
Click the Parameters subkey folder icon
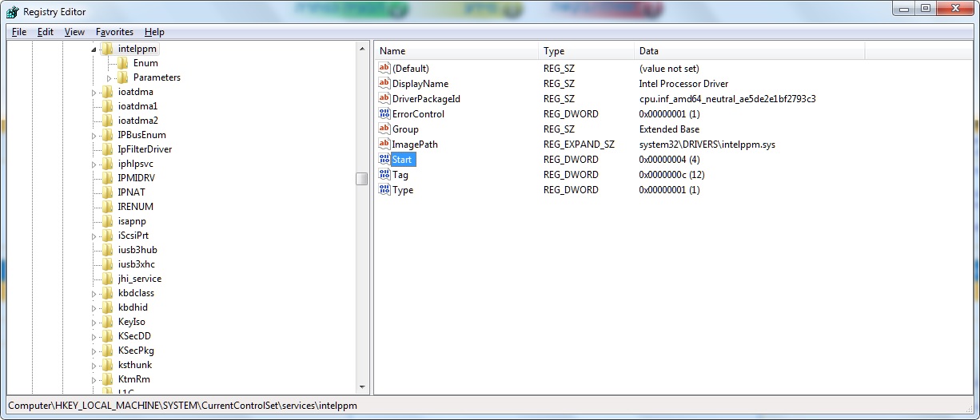(123, 77)
